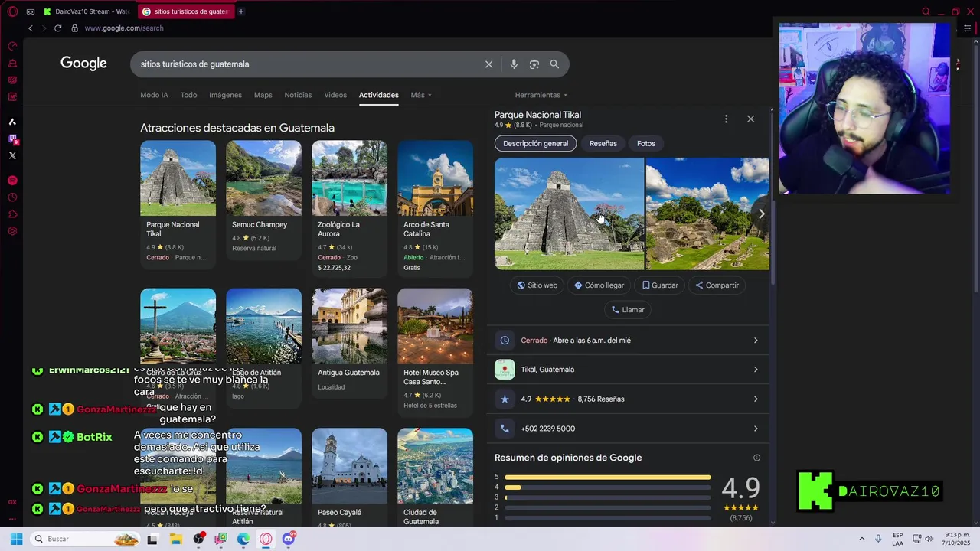Open the Reseñas panel tab

pos(603,143)
